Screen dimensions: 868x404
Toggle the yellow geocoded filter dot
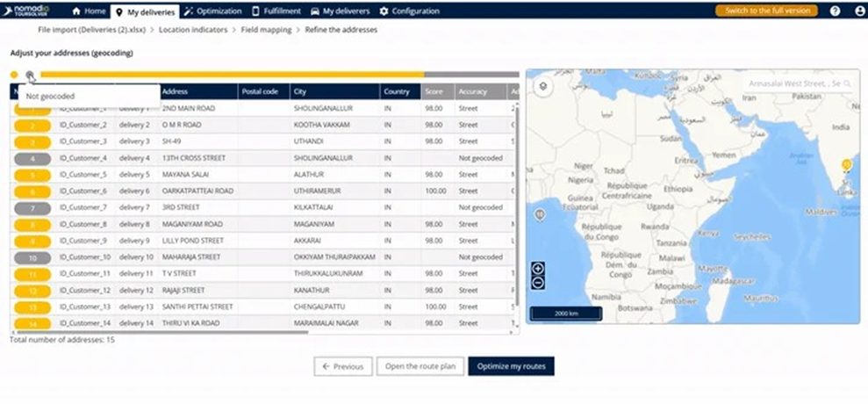14,75
